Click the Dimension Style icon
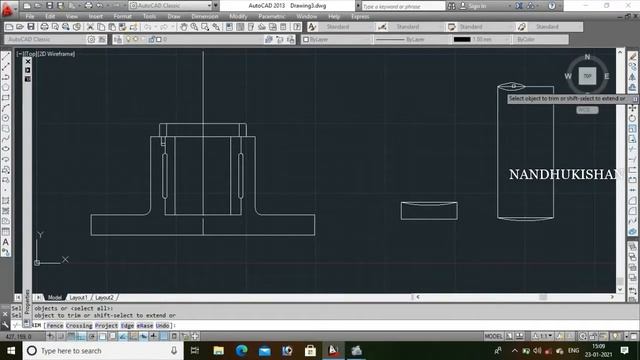Image resolution: width=640 pixels, height=360 pixels. [x=382, y=27]
